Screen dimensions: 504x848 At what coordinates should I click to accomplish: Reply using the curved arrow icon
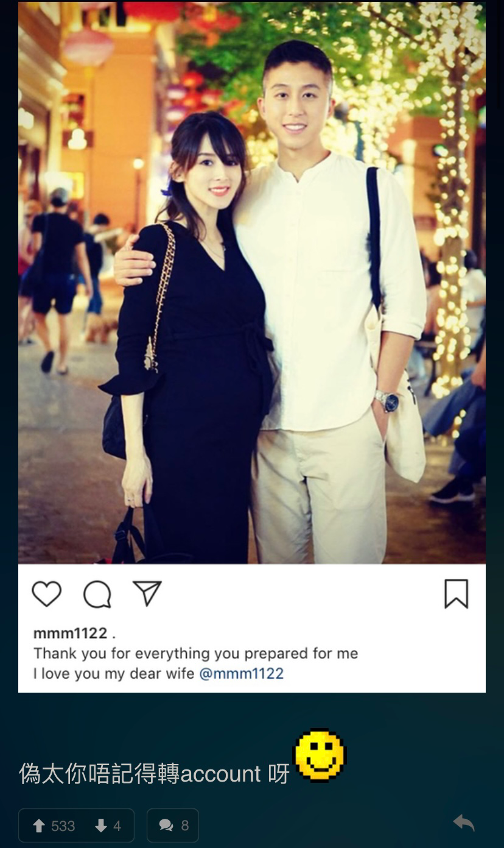click(x=464, y=824)
